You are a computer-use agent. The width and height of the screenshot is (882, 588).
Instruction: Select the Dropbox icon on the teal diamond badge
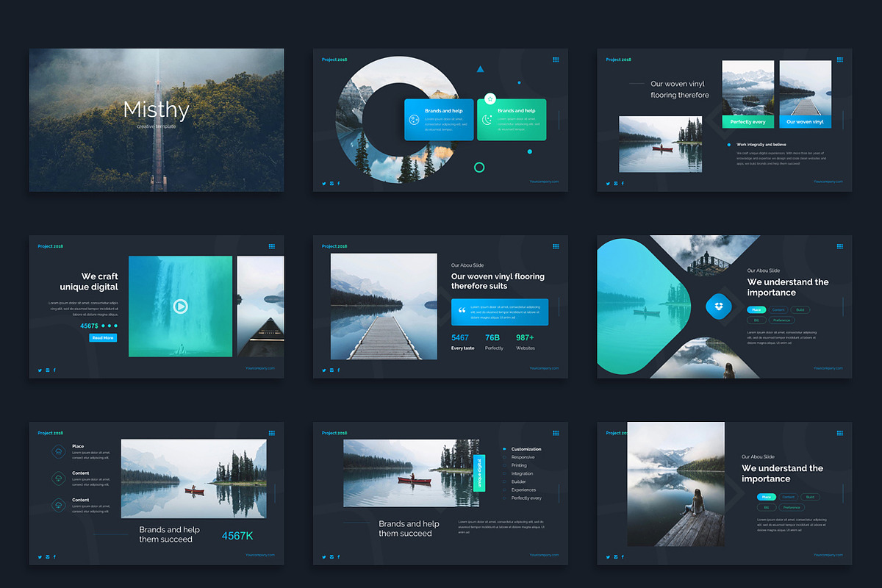click(720, 306)
